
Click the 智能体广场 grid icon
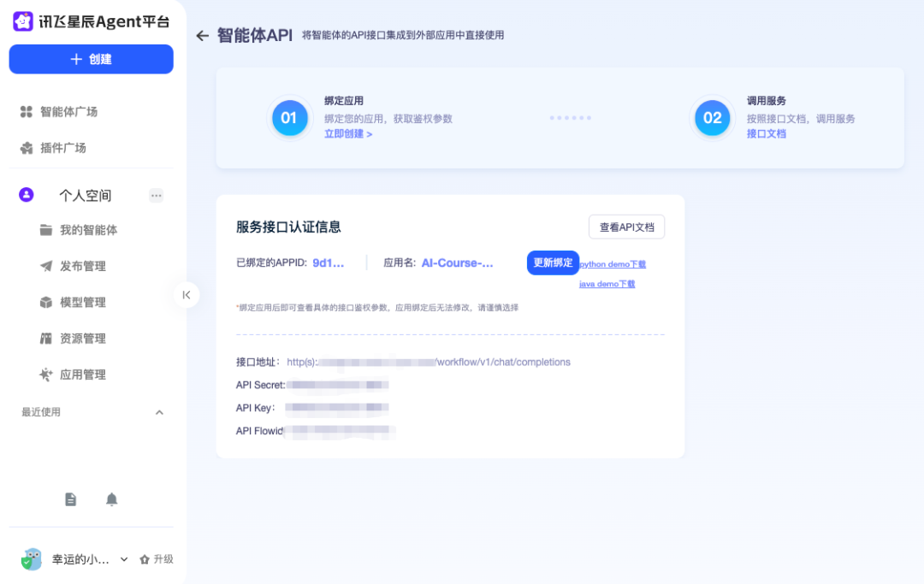pyautogui.click(x=26, y=112)
